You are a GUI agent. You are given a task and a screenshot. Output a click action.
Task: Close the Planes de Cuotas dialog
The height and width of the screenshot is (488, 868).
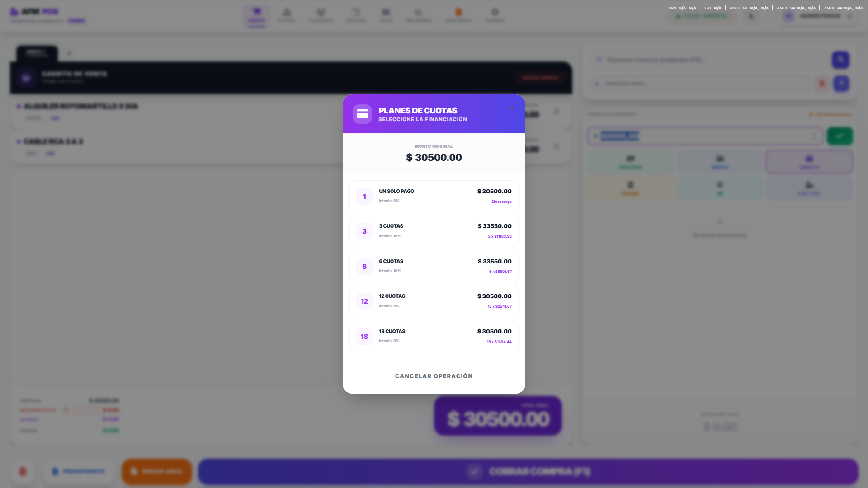point(512,108)
